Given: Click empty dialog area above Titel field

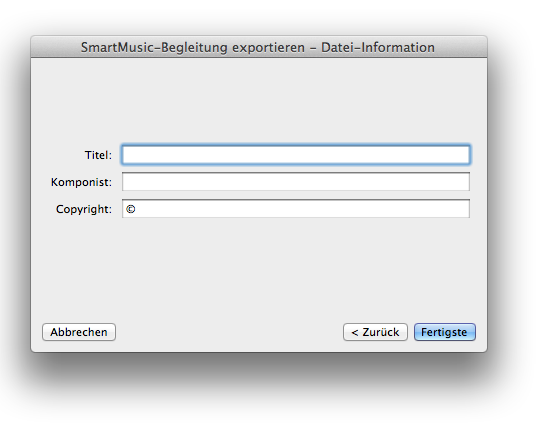Looking at the screenshot, I should pos(259,101).
